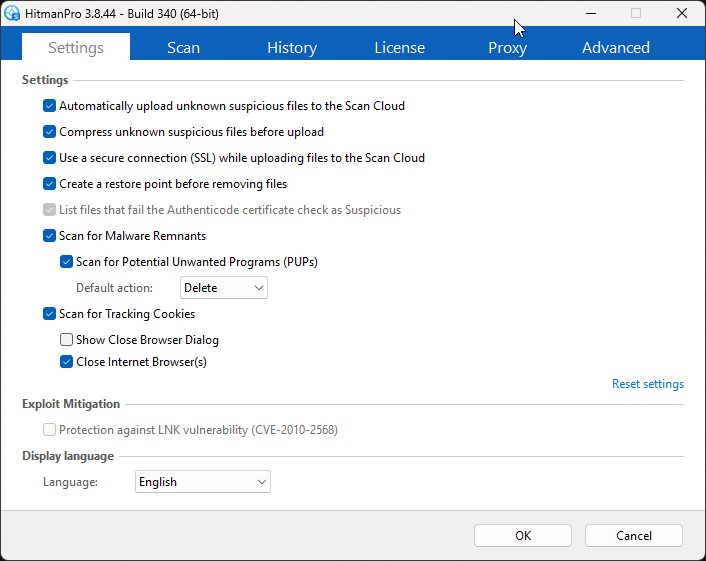Uncheck Scan for Malware Remnants
The image size is (706, 561).
[50, 236]
